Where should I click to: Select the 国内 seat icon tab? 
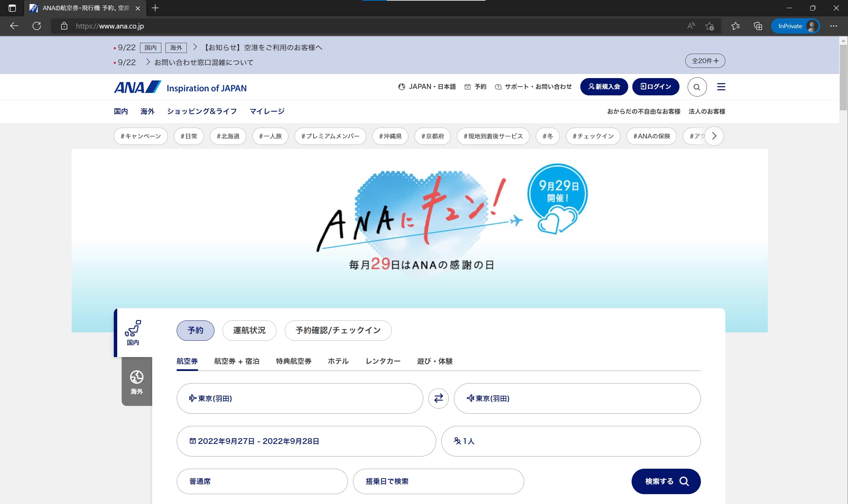tap(133, 333)
